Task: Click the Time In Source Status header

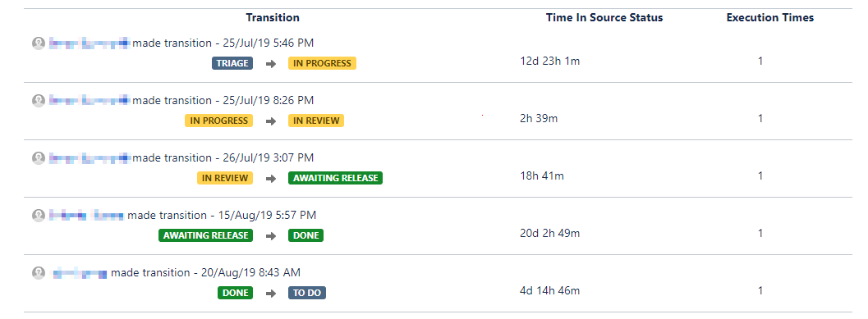Action: coord(604,18)
